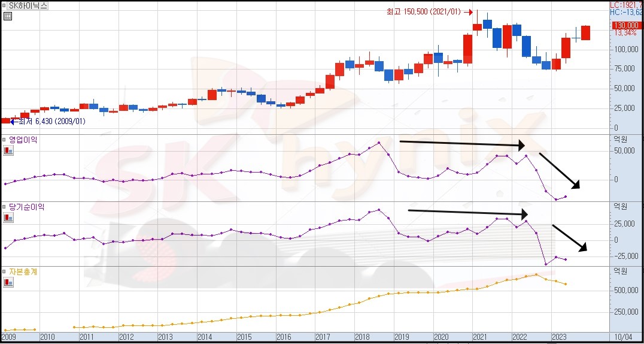Click the 억원 unit label in 영업이익 panel
Viewport: 644px width, 344px height.
coord(620,140)
